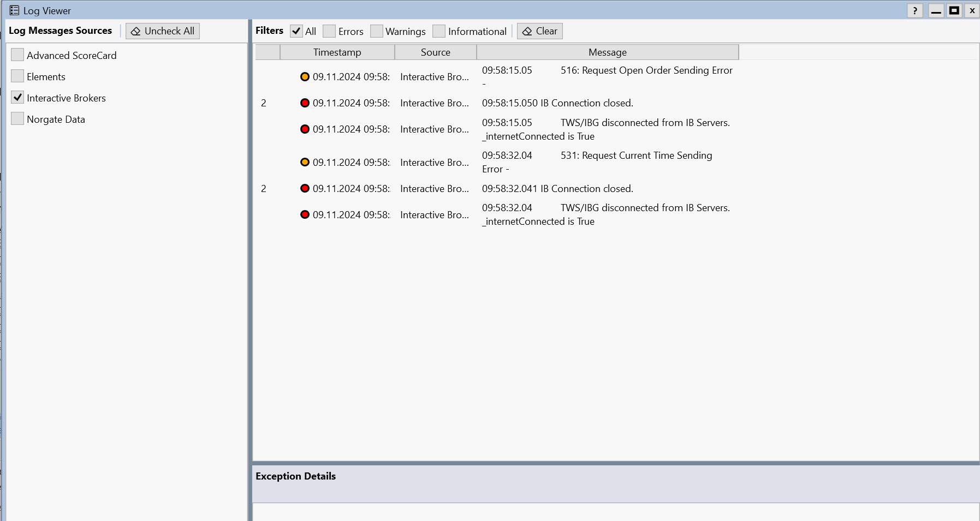Toggle the Warnings filter checkbox

tap(377, 31)
